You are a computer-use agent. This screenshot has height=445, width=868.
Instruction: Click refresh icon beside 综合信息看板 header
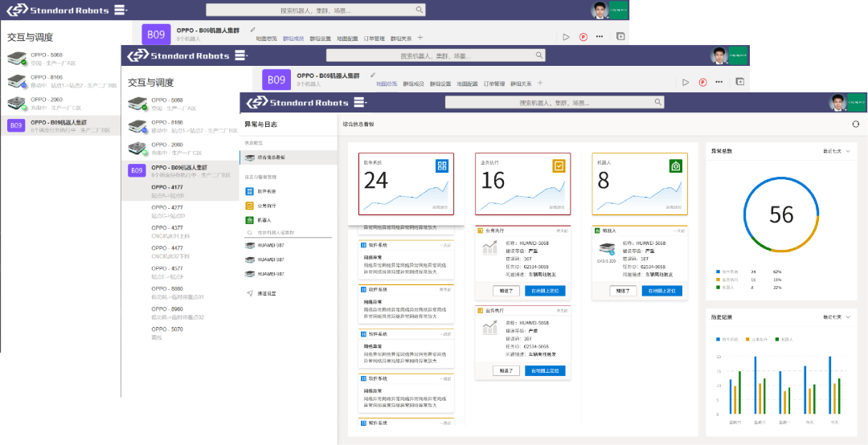[856, 125]
